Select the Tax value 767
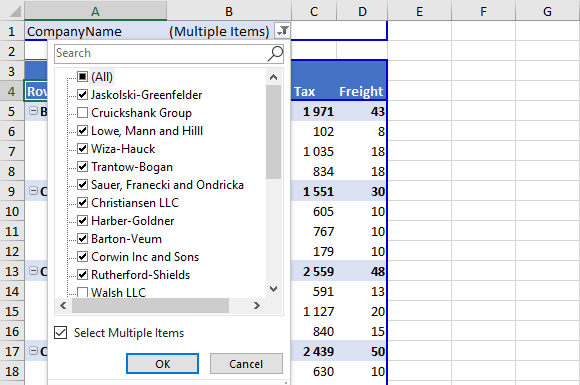 pyautogui.click(x=314, y=231)
